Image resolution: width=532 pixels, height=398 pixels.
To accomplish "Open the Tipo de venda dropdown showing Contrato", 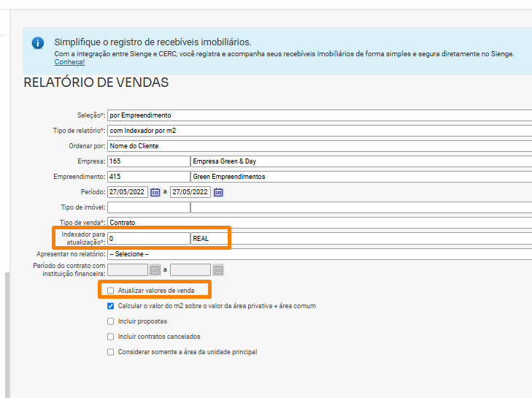I will 320,223.
